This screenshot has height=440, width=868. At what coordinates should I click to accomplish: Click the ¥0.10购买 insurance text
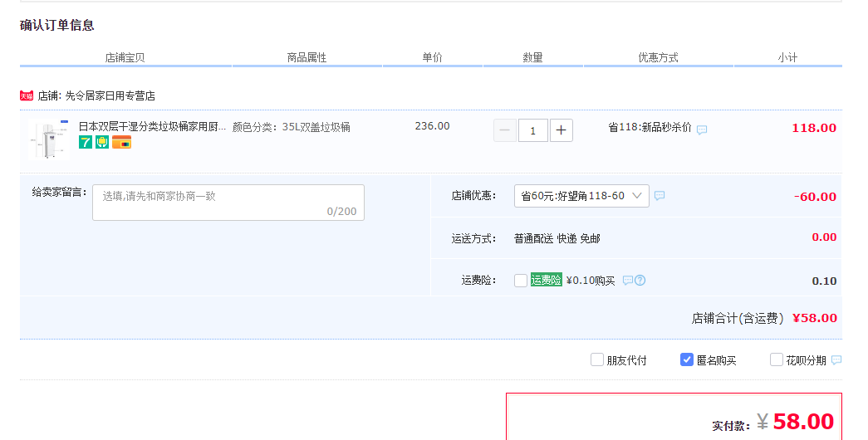click(591, 281)
